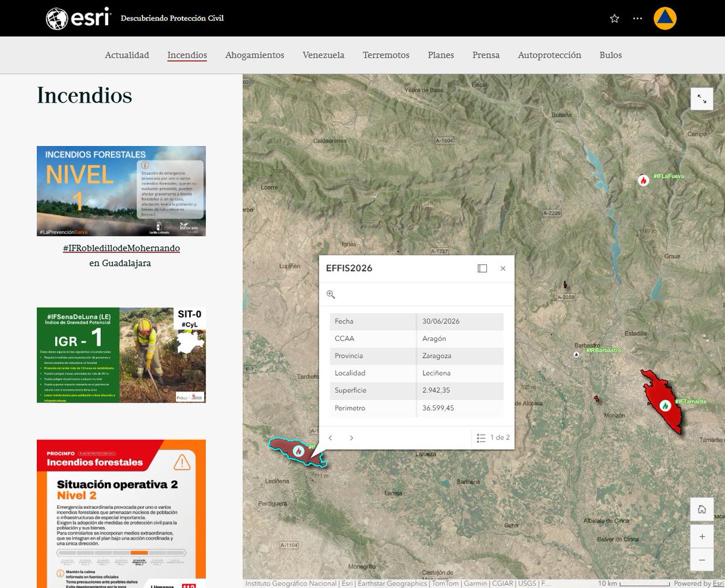This screenshot has height=588, width=725.
Task: Select the Leciñena fire marker icon
Action: pyautogui.click(x=298, y=450)
